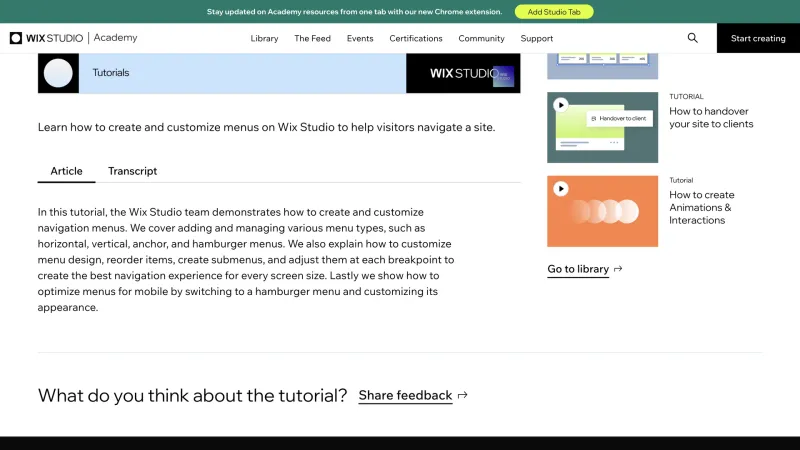Click 'What do you think about the tutorial?'
Viewport: 800px width, 450px height.
192,395
